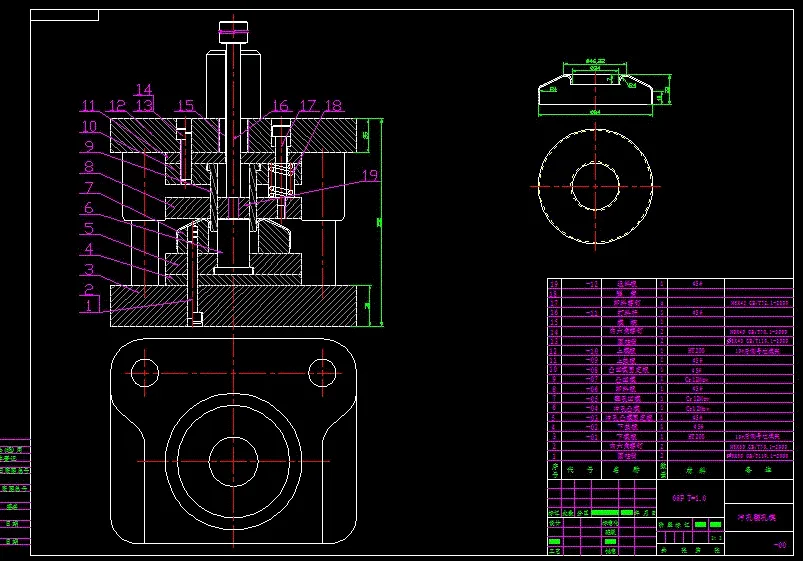Image resolution: width=803 pixels, height=561 pixels.
Task: Click code -01 in the parts list
Action: (x=591, y=437)
